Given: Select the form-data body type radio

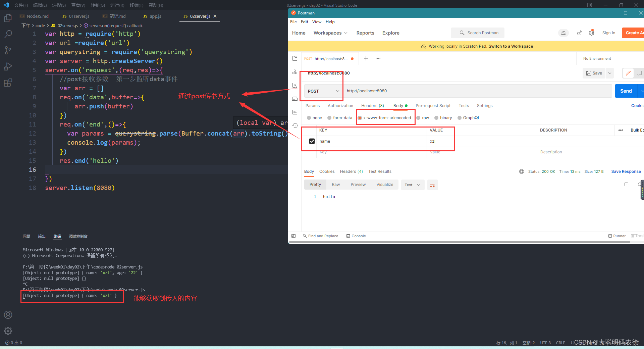Looking at the screenshot, I should [x=329, y=118].
